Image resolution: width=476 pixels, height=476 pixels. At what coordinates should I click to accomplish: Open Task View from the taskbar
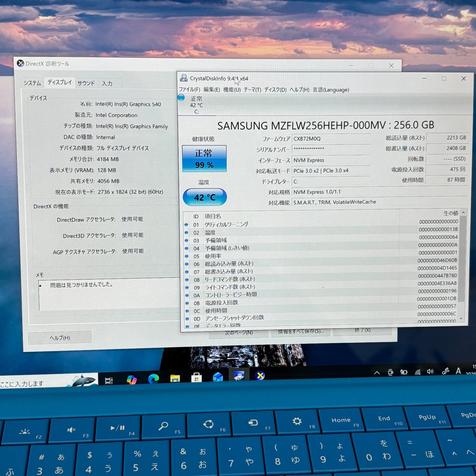pos(109,381)
